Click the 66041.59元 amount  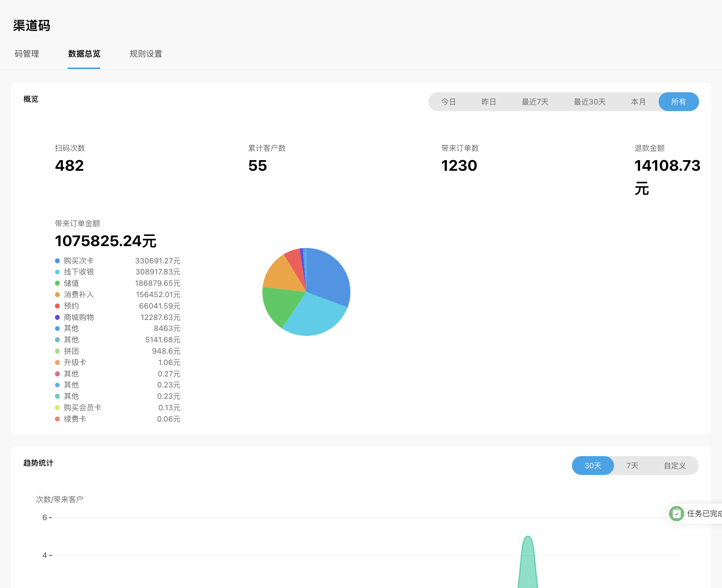point(159,306)
